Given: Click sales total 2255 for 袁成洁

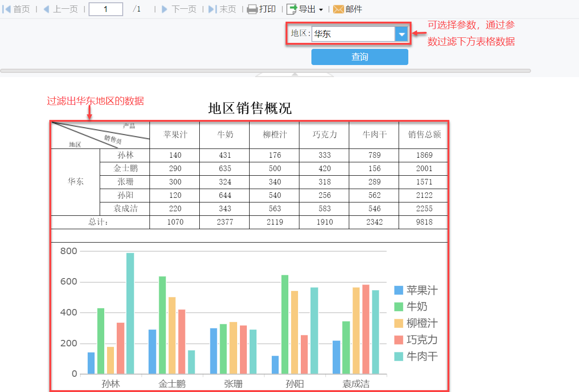Looking at the screenshot, I should [x=424, y=208].
